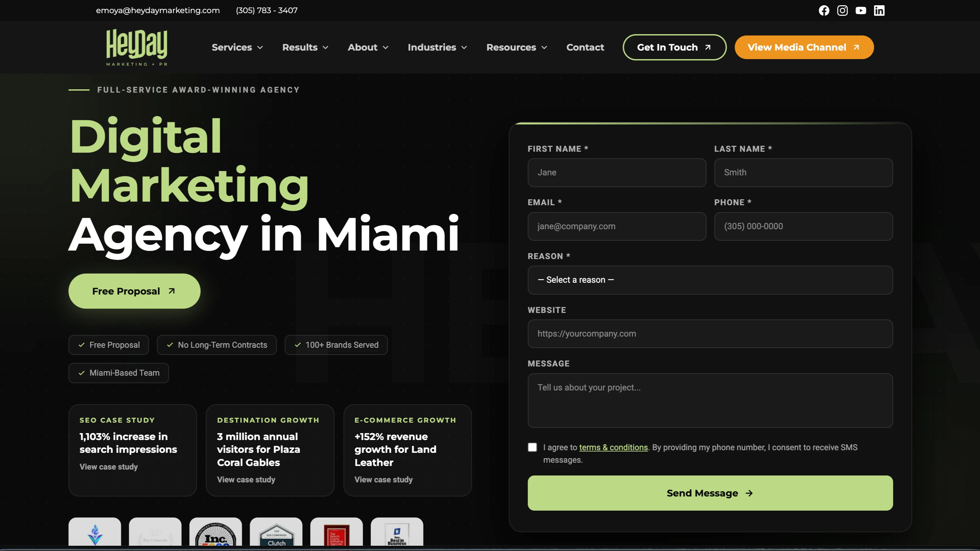This screenshot has height=551, width=980.
Task: Click the Inc. 5000 award badge
Action: click(216, 532)
